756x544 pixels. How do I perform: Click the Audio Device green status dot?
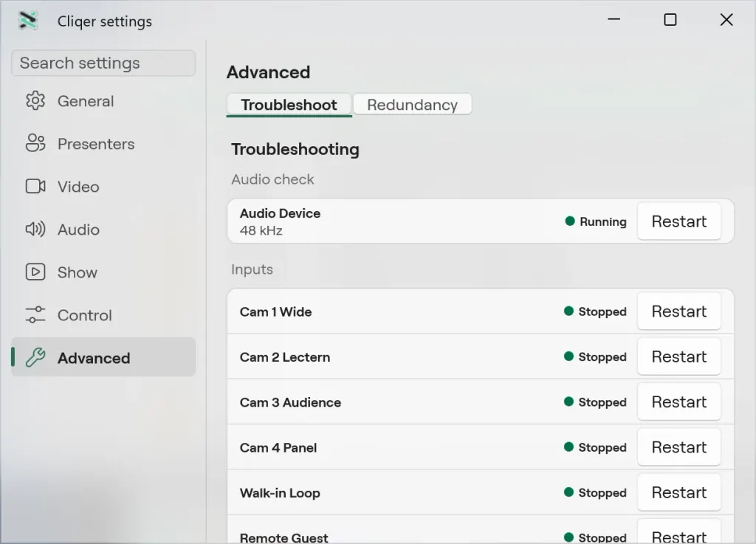pos(570,221)
